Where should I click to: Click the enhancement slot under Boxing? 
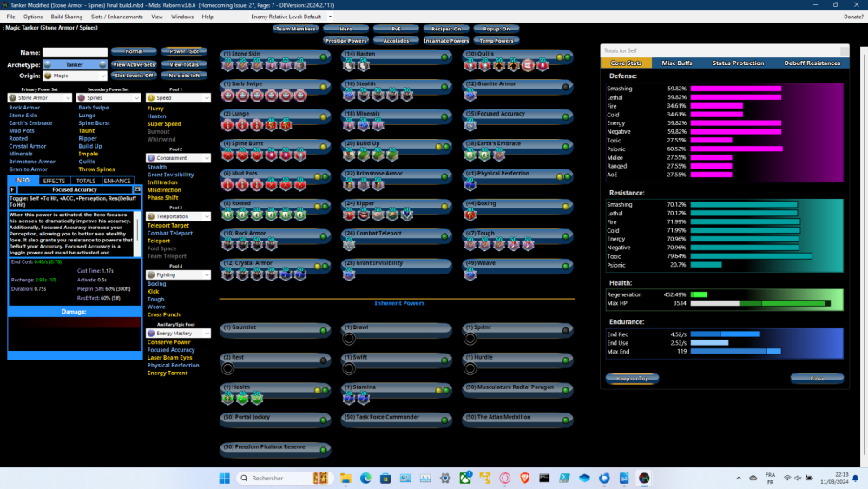(x=470, y=215)
